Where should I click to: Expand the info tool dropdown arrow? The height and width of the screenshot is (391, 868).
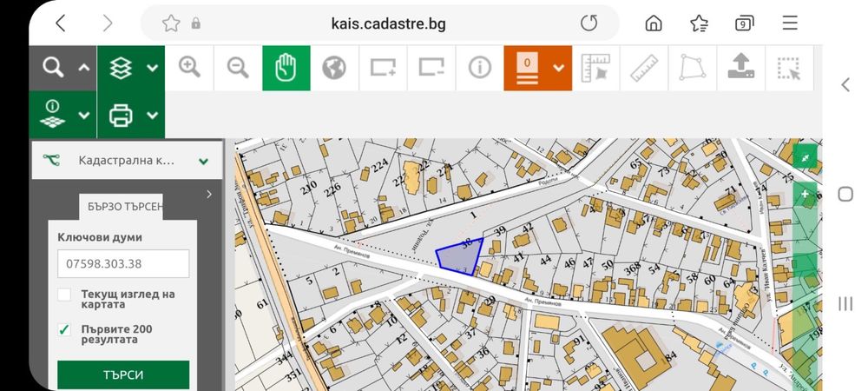click(x=84, y=116)
